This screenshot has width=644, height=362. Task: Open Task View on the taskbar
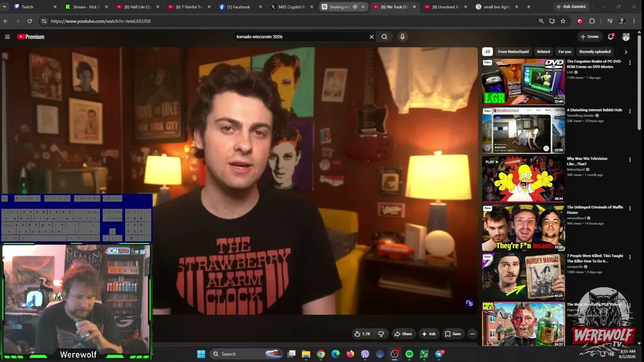[x=291, y=354]
